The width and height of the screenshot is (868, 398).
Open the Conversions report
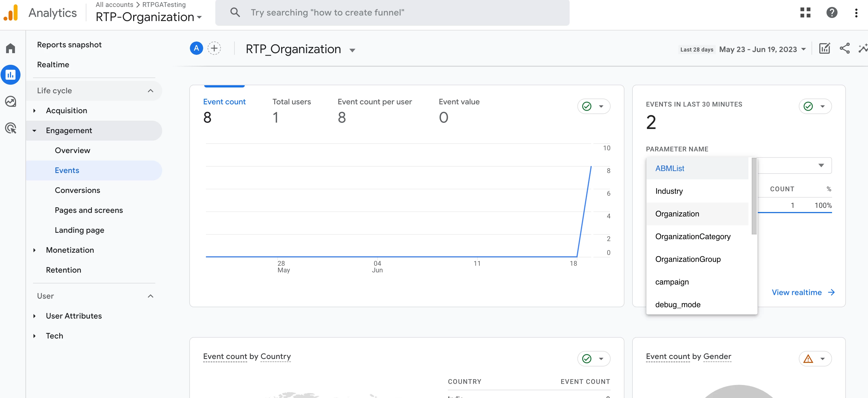pyautogui.click(x=77, y=190)
